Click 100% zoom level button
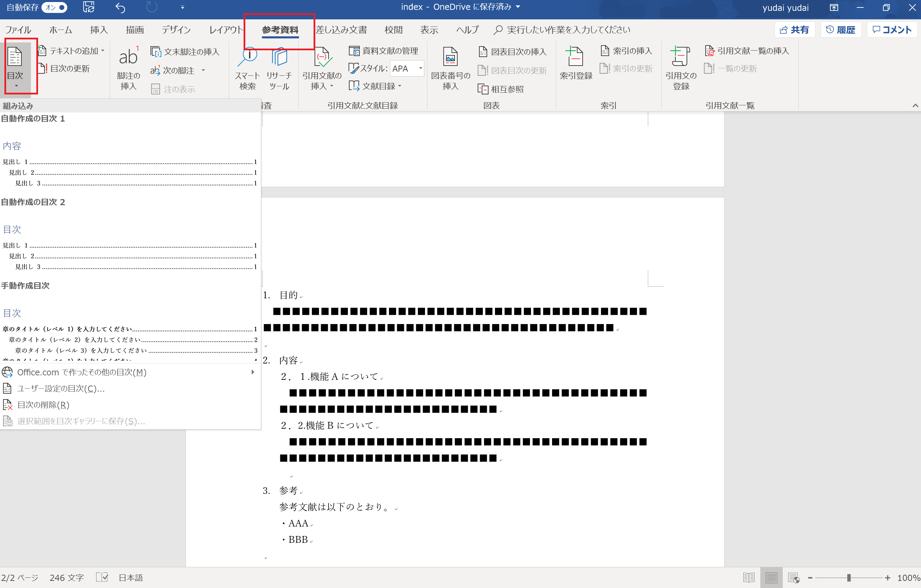The width and height of the screenshot is (921, 588). 909,578
